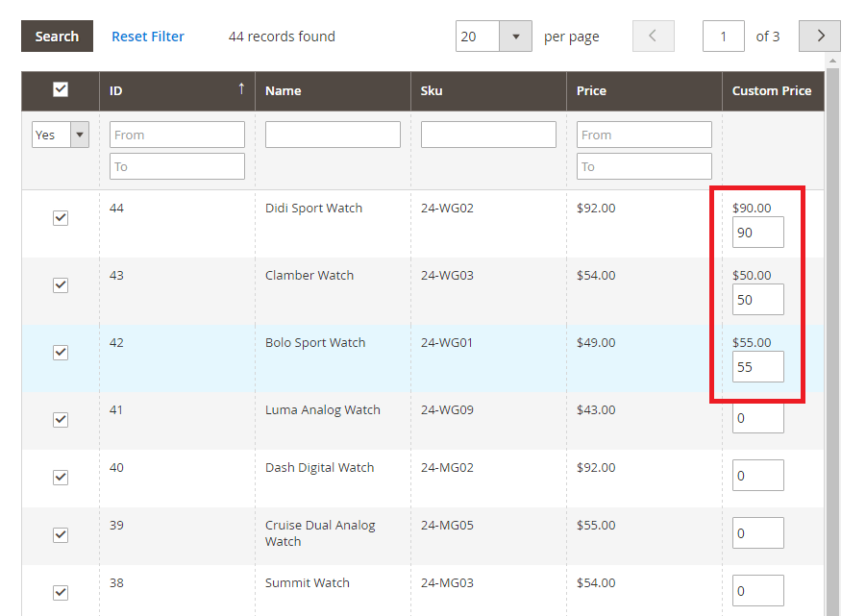
Task: Open the records per page dropdown
Action: (x=516, y=37)
